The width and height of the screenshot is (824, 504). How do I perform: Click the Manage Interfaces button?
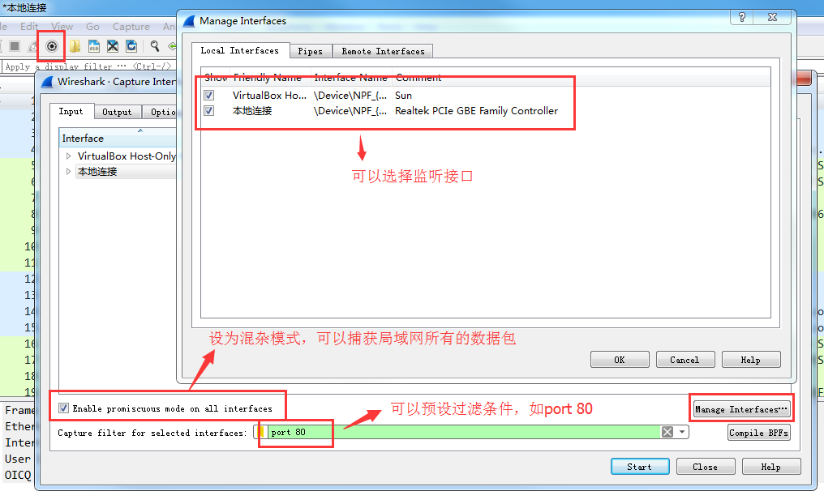741,409
